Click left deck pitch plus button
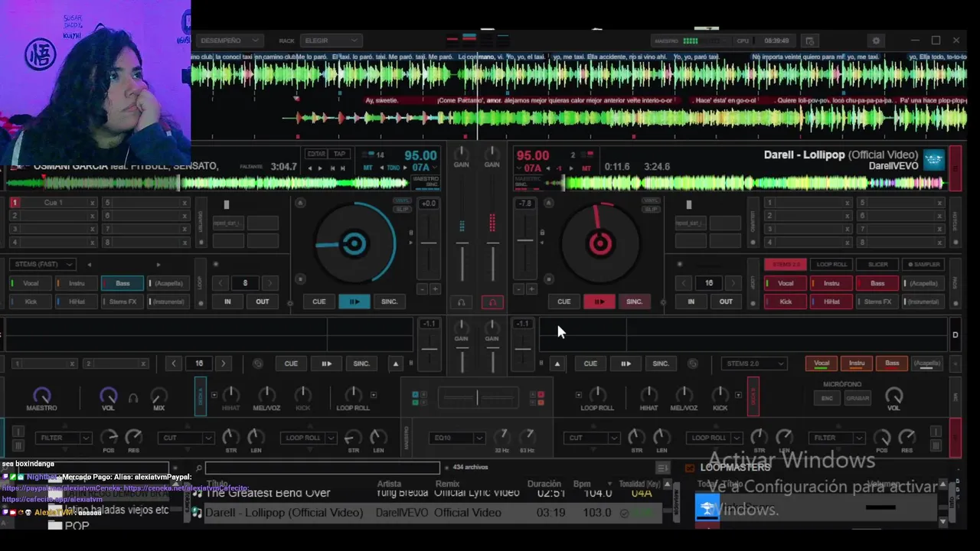The image size is (980, 551). point(435,289)
